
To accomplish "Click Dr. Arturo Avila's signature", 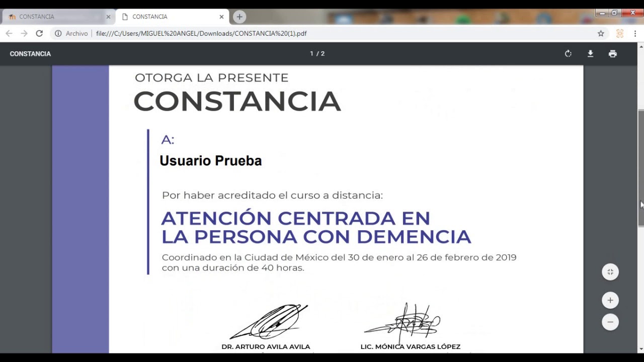I will [269, 322].
